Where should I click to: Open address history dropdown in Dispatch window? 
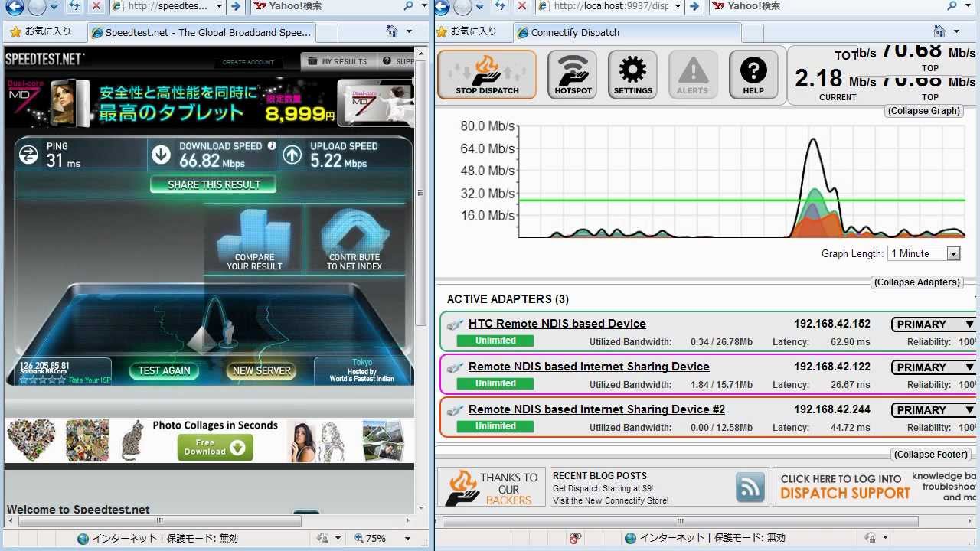coord(678,6)
